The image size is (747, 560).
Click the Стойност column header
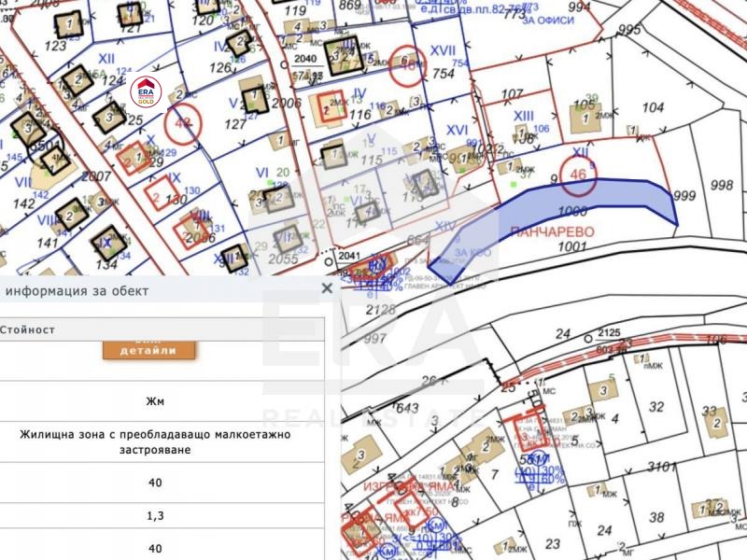pos(28,329)
